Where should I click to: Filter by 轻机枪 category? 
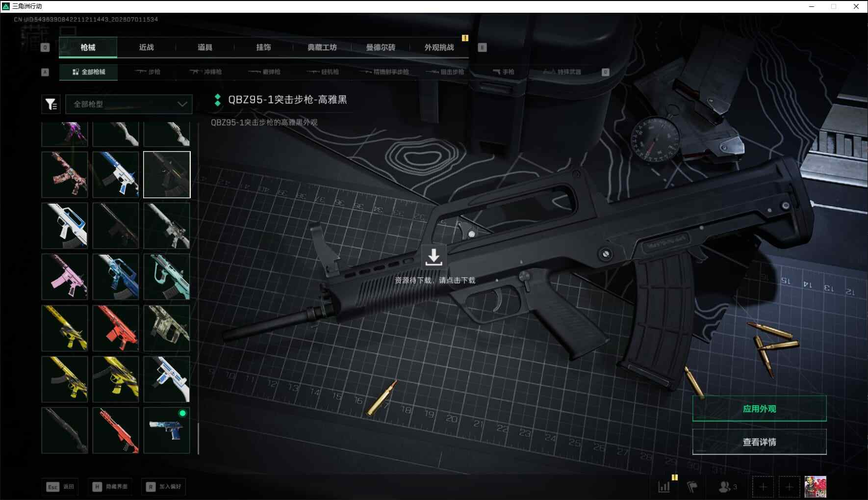(323, 72)
